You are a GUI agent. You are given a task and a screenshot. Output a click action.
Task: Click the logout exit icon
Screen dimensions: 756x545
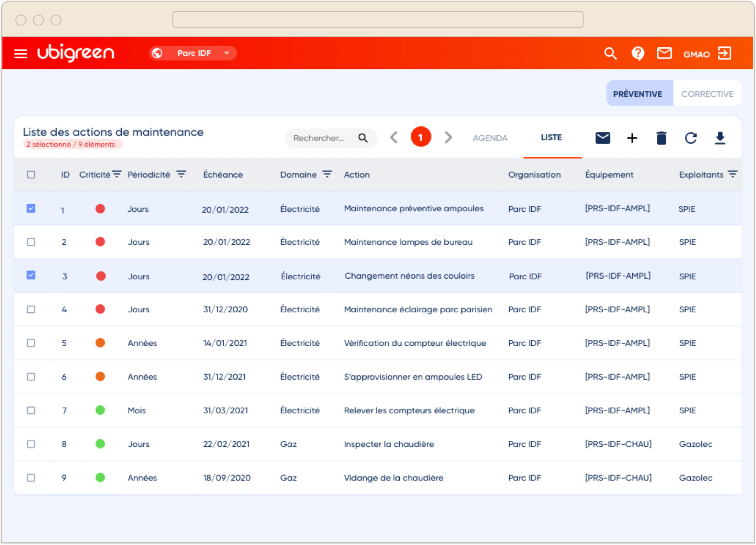725,53
